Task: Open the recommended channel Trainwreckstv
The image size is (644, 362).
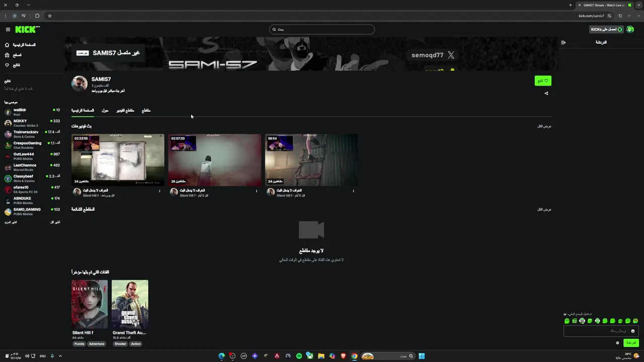Action: point(32,134)
